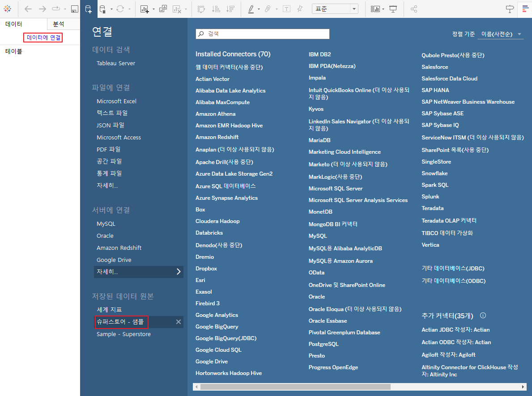Image resolution: width=532 pixels, height=396 pixels.
Task: Click the pause auto updates icon
Action: [103, 9]
